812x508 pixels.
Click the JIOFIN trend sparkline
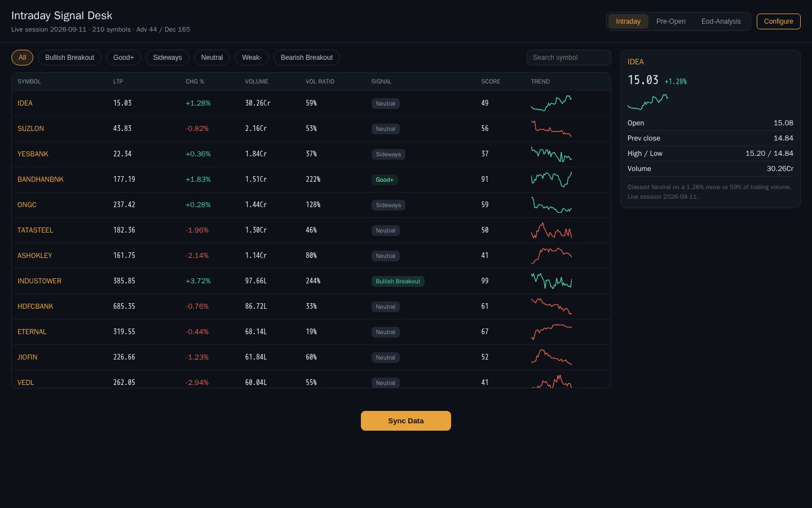coord(551,357)
